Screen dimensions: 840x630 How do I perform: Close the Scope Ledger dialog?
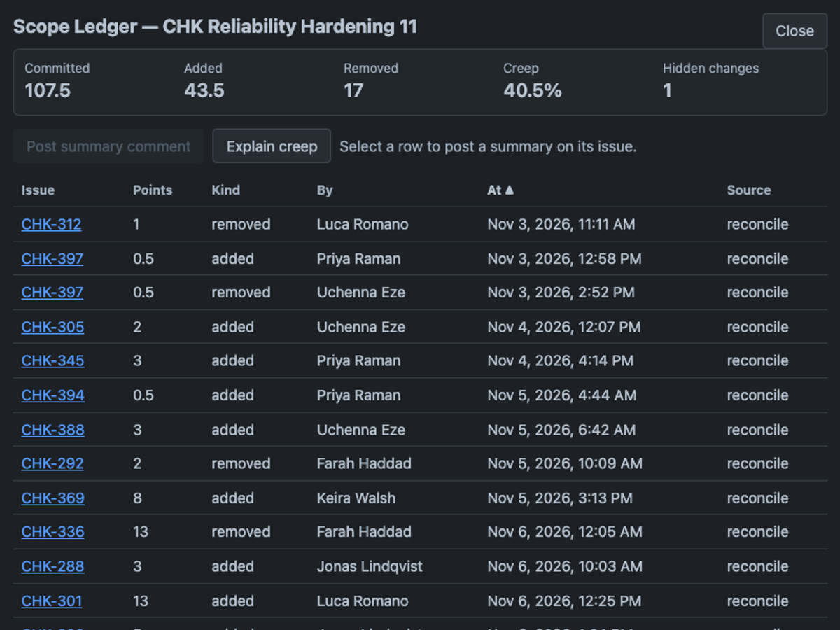pyautogui.click(x=794, y=31)
